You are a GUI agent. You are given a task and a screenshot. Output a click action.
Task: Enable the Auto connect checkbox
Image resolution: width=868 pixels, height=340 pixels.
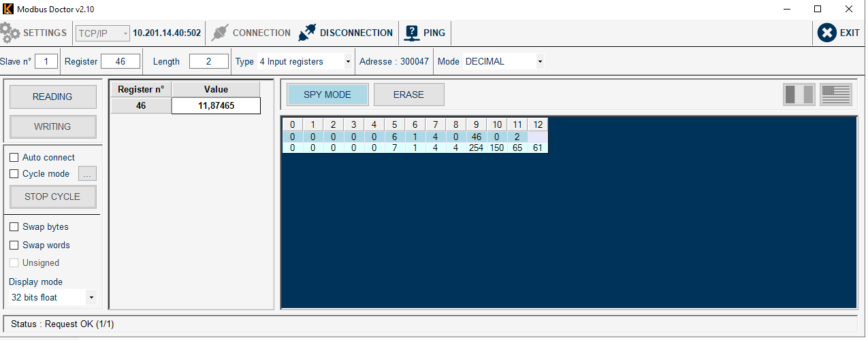tap(14, 157)
